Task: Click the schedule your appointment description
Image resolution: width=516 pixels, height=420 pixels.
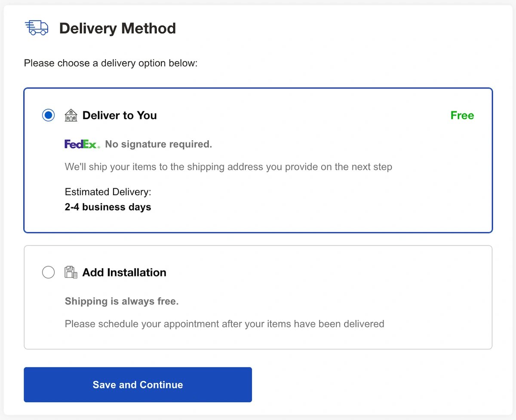Action: click(224, 324)
